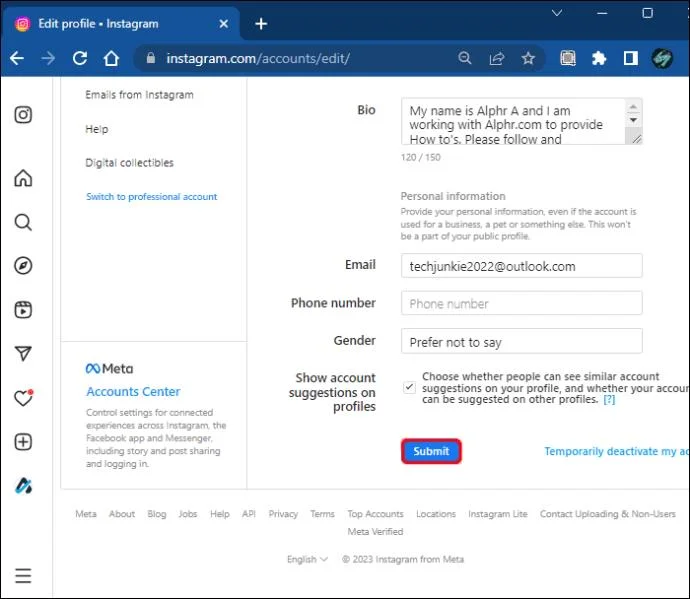Click the Phone number input field

coord(521,303)
